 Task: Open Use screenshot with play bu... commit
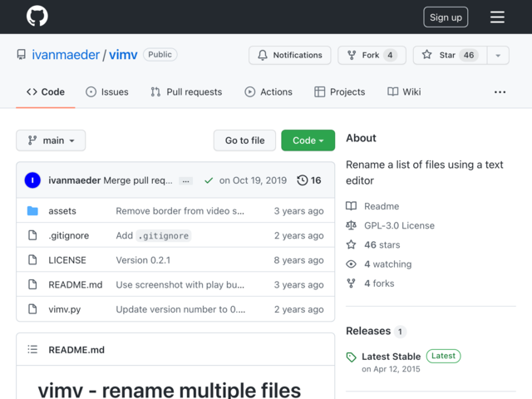click(180, 284)
